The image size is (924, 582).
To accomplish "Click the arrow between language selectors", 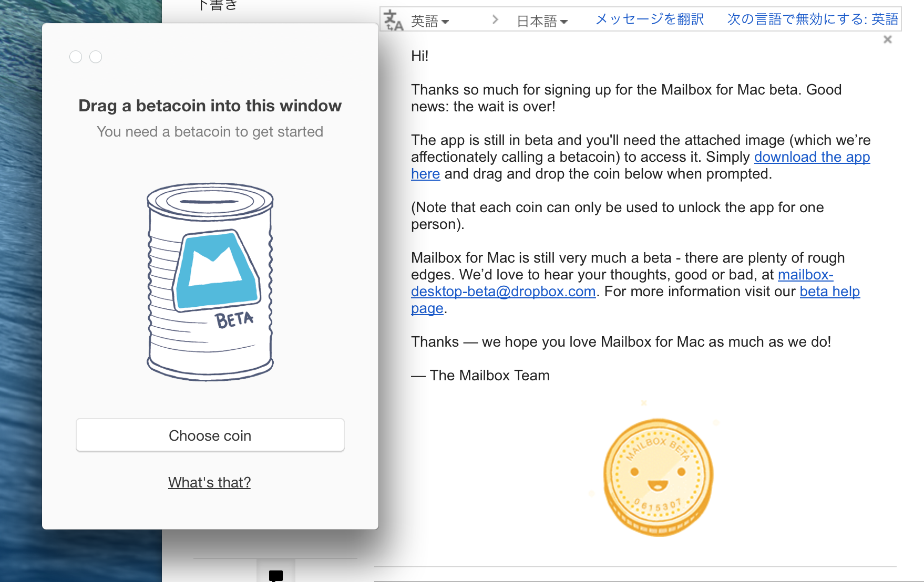I will tap(495, 20).
